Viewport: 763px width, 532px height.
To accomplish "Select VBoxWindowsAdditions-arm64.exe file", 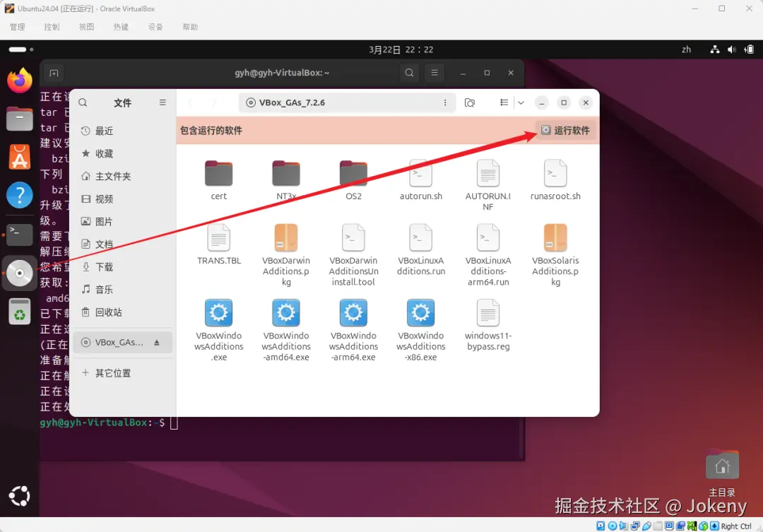I will tap(353, 330).
